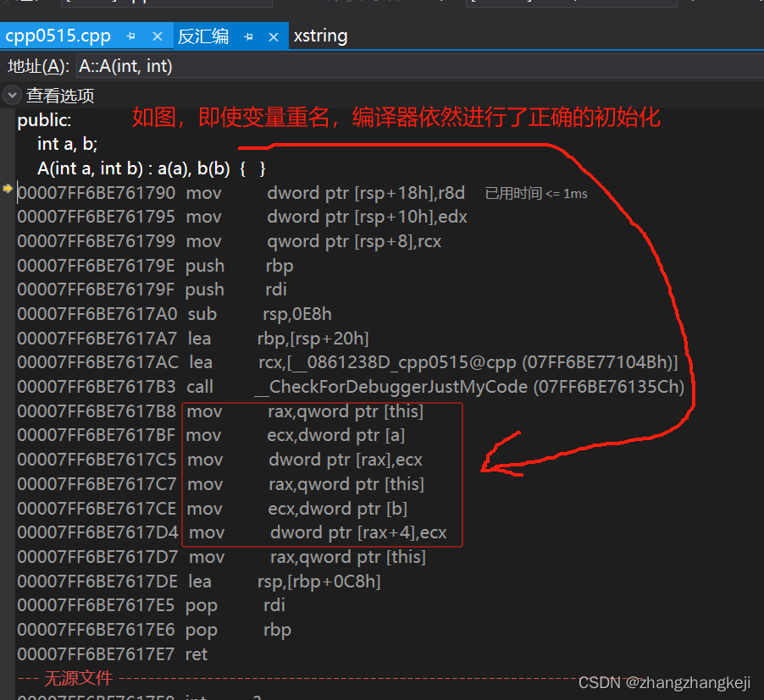Select line 00007FF6BE7617AC lea rcx
This screenshot has width=764, height=700.
click(348, 362)
